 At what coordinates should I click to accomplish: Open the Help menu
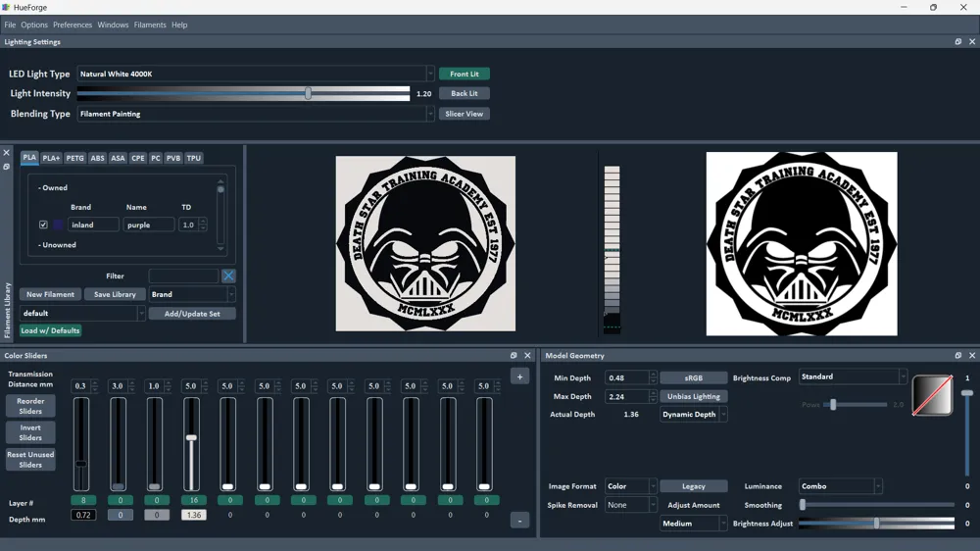[x=179, y=25]
